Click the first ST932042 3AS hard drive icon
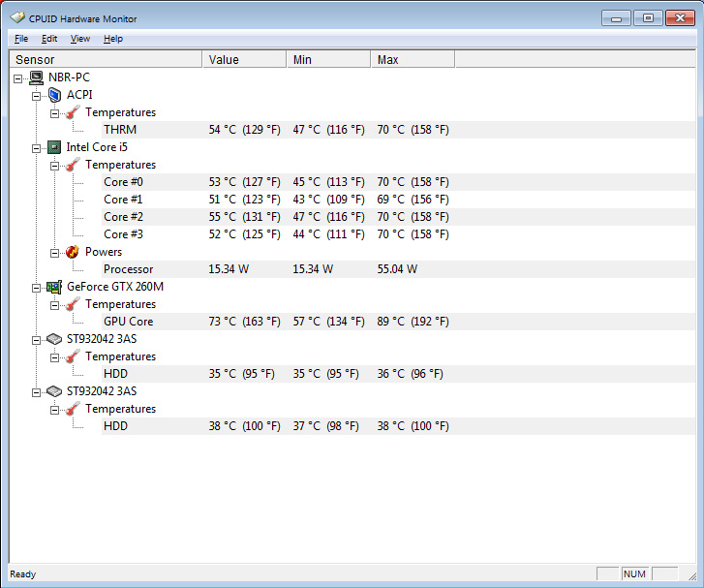 pos(54,339)
